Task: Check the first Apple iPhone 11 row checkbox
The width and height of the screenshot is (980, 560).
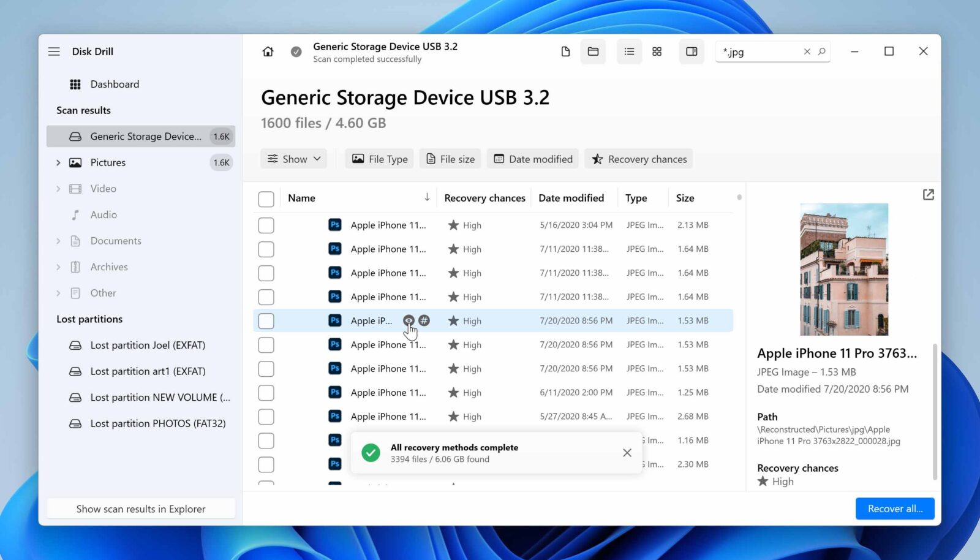Action: [266, 225]
